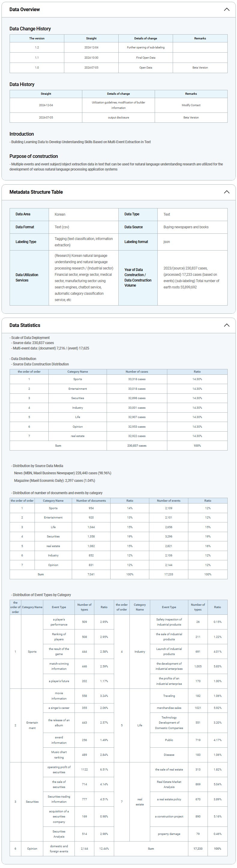Click the 'Modify Contact' remark cell

click(x=191, y=105)
